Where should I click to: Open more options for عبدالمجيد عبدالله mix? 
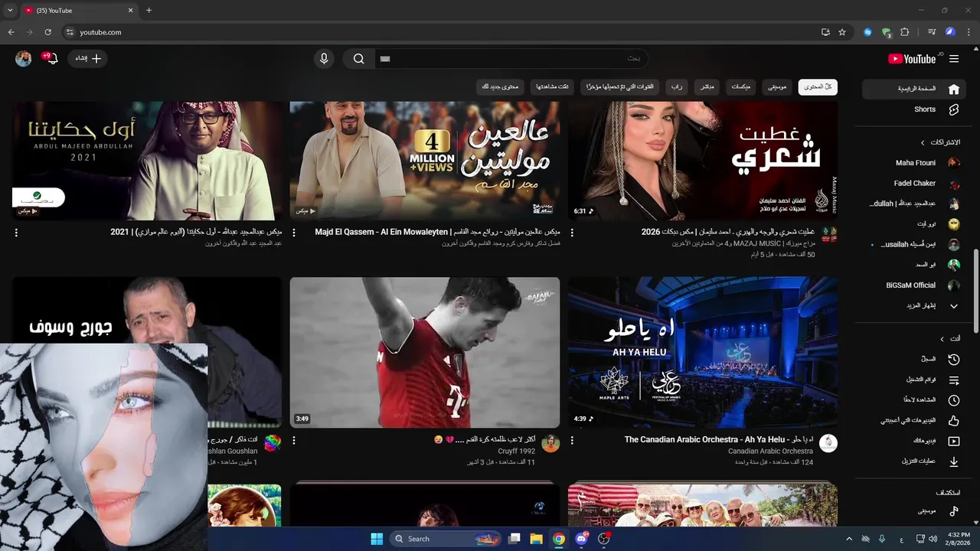16,233
